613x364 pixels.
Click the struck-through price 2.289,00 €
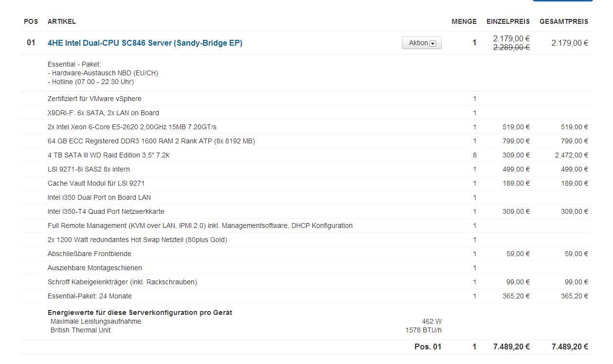tap(511, 47)
